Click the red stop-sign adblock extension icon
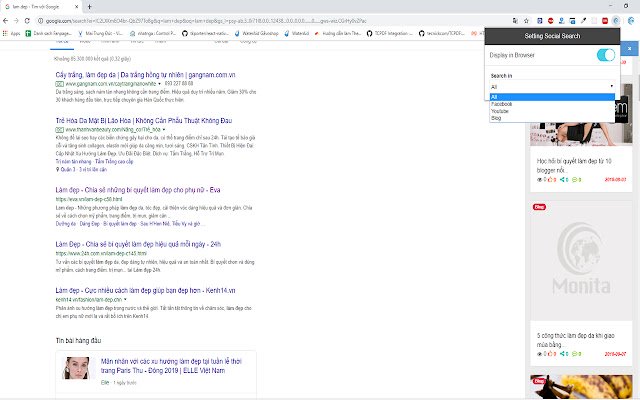 point(551,20)
